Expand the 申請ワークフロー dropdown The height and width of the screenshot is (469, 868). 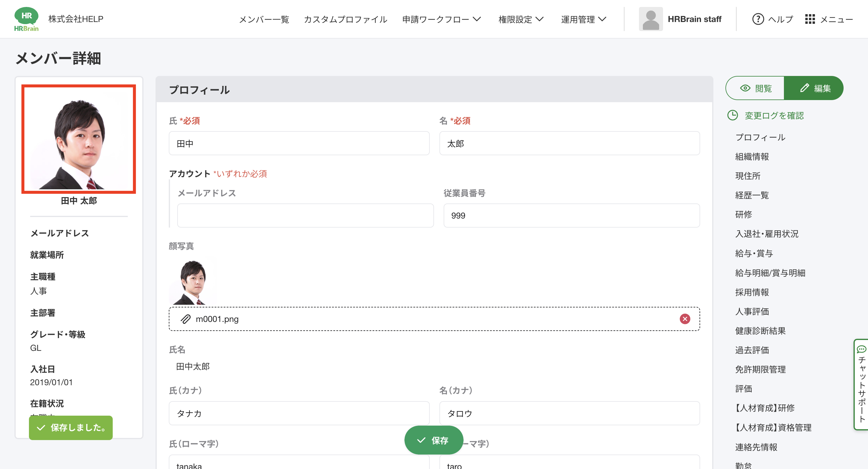tap(442, 19)
